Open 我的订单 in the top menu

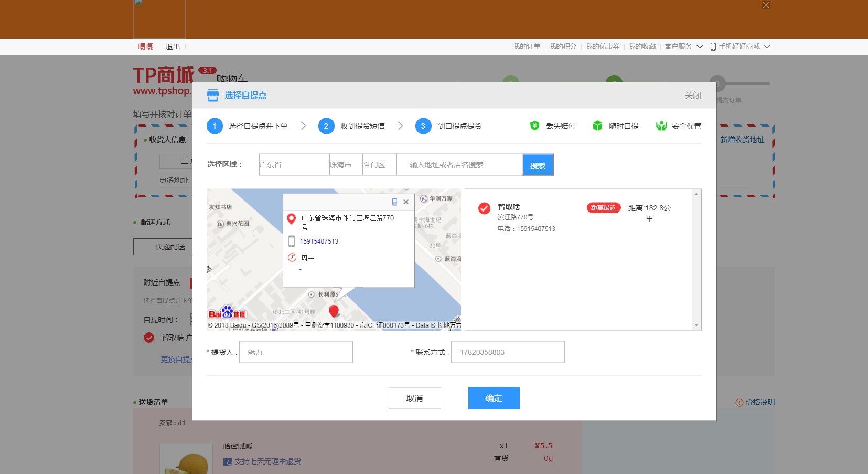[x=526, y=47]
